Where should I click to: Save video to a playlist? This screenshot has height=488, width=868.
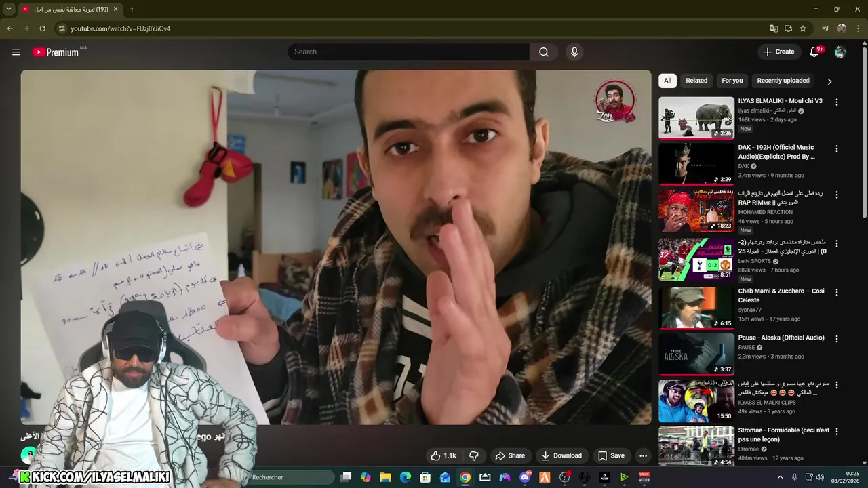point(611,455)
